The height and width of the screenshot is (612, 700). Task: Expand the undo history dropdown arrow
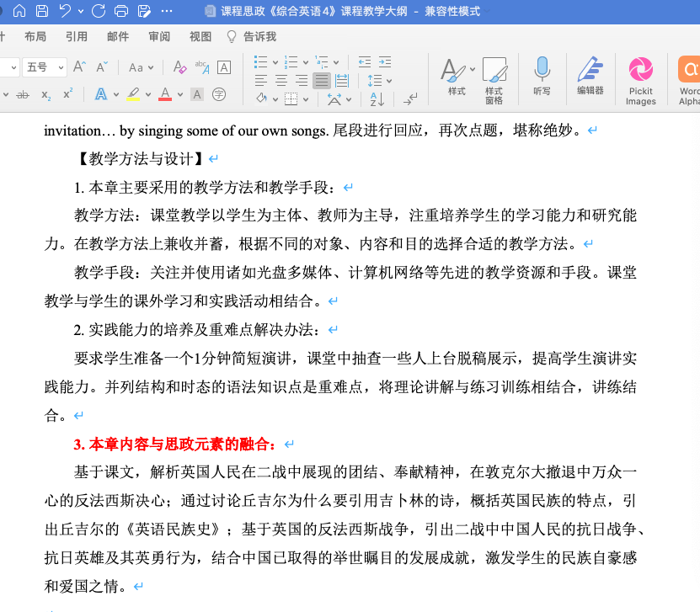tap(81, 11)
